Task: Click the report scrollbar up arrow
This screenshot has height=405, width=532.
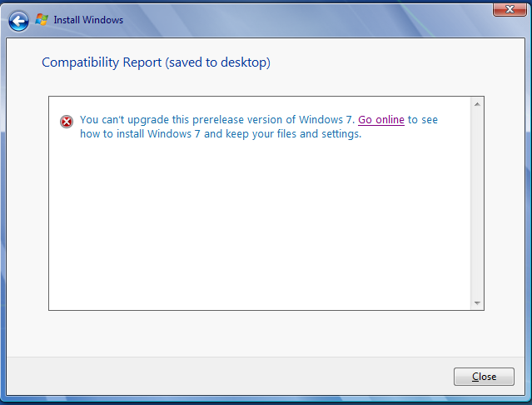Action: [477, 104]
